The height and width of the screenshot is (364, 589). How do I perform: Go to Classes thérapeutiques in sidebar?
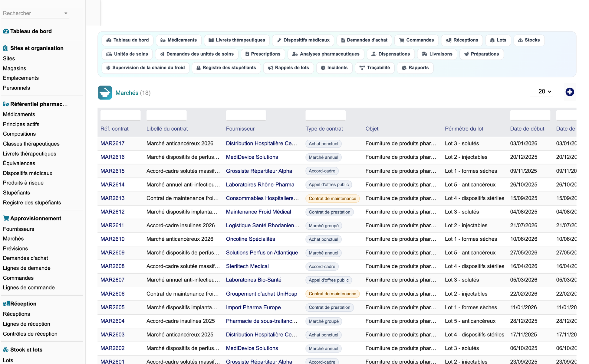click(31, 144)
